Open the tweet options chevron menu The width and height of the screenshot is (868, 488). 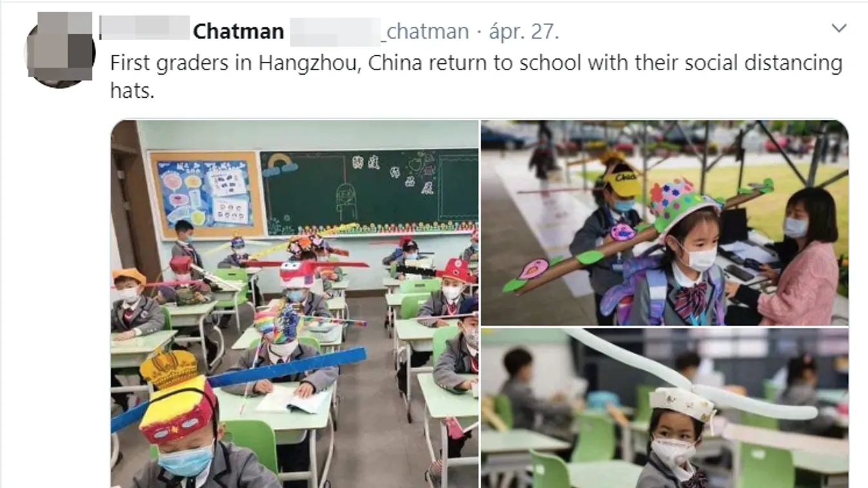[x=838, y=28]
